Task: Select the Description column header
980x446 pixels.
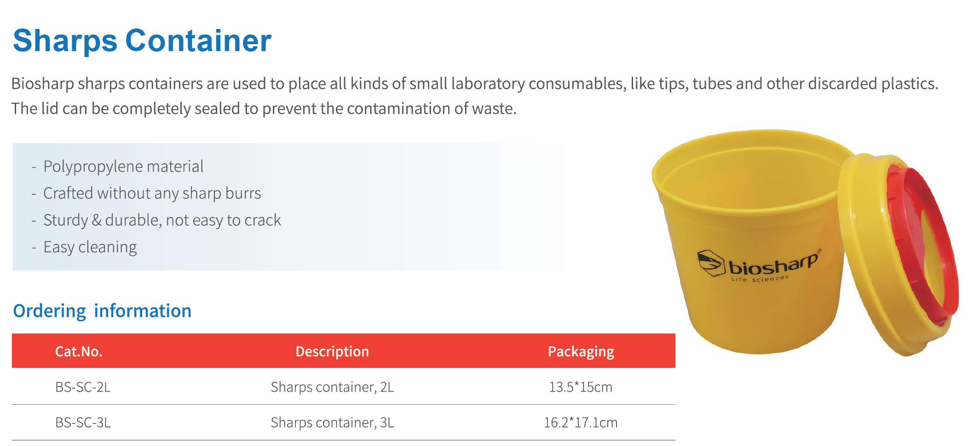Action: [332, 352]
